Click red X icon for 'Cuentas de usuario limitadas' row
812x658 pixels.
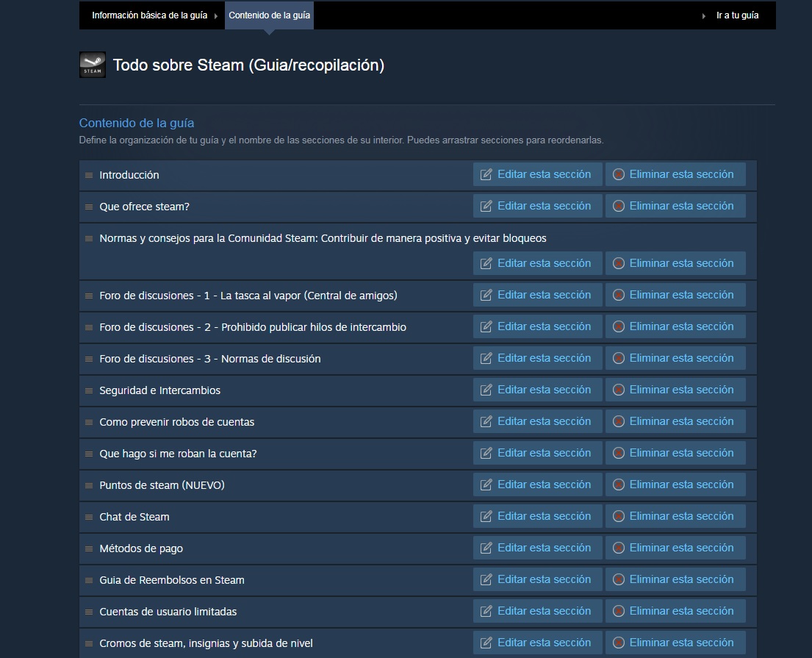(x=618, y=611)
